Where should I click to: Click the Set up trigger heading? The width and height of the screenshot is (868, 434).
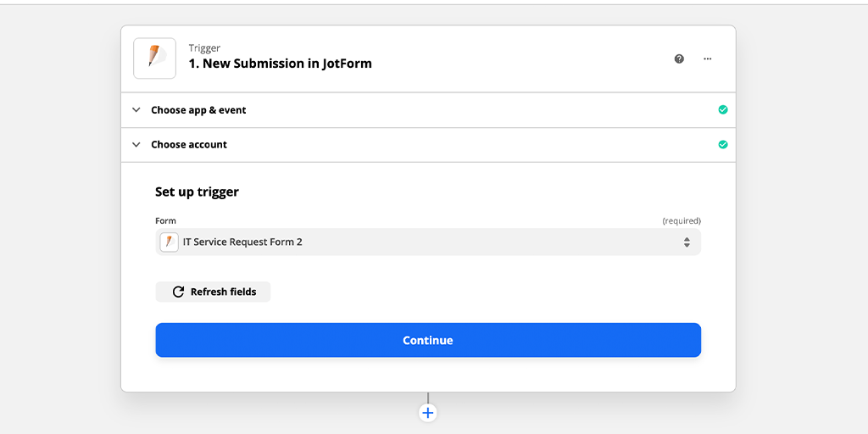point(197,192)
